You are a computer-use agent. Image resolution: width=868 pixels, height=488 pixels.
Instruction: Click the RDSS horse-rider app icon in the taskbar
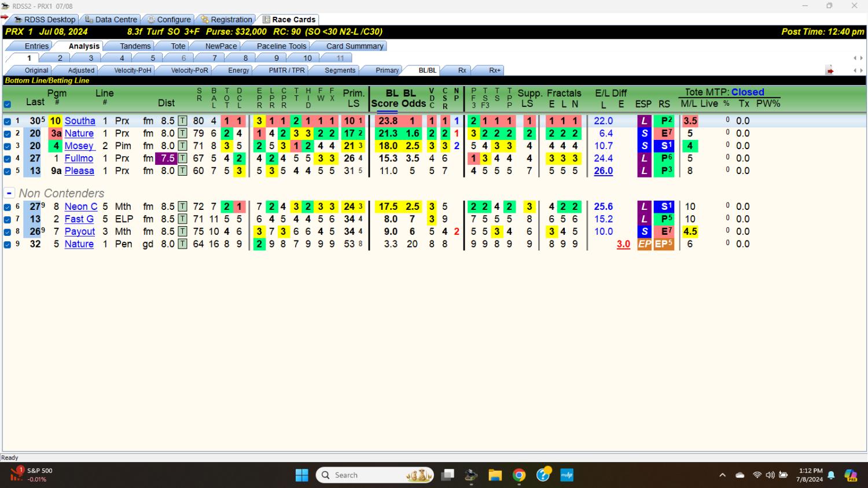(471, 475)
